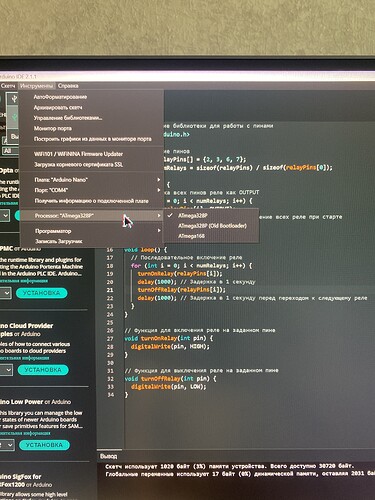Open the Processor: "ATmega328P" submenu
Image resolution: width=375 pixels, height=500 pixels.
click(92, 216)
